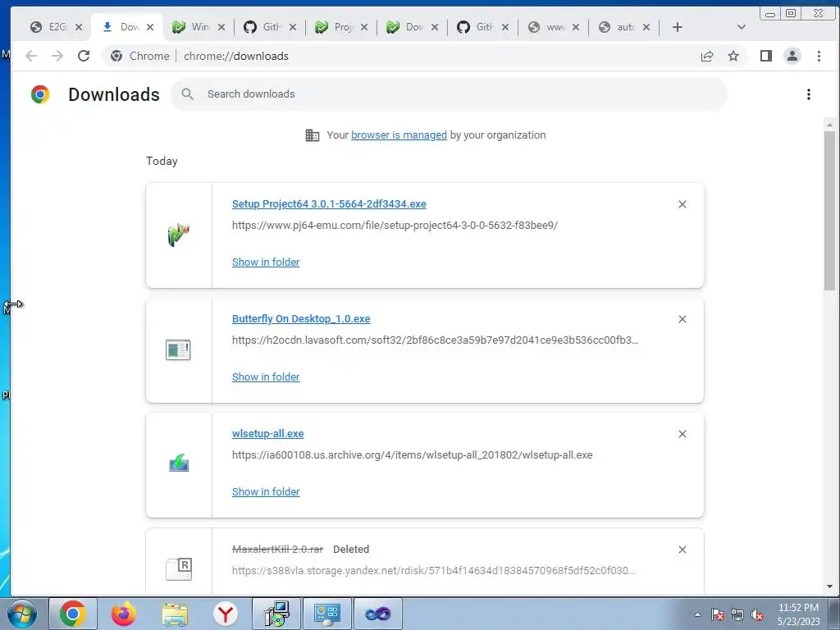The height and width of the screenshot is (630, 840).
Task: Show Butterfly On Desktop in folder
Action: pos(266,377)
